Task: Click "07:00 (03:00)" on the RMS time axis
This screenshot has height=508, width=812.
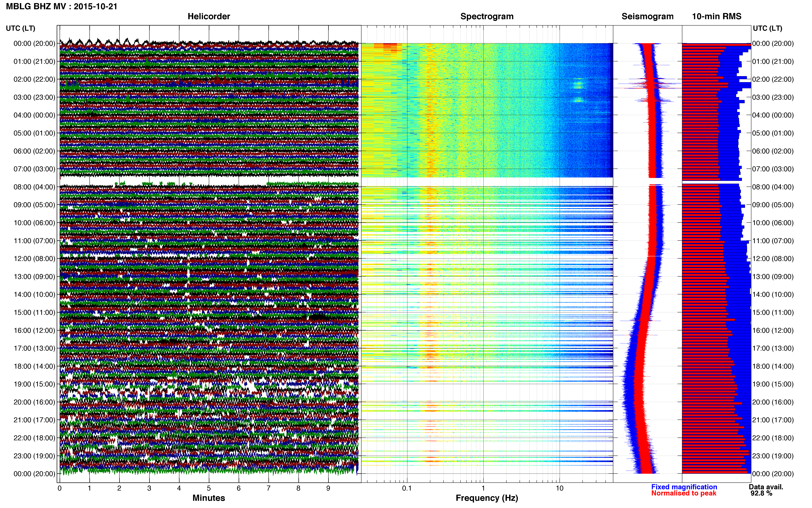Action: point(773,169)
